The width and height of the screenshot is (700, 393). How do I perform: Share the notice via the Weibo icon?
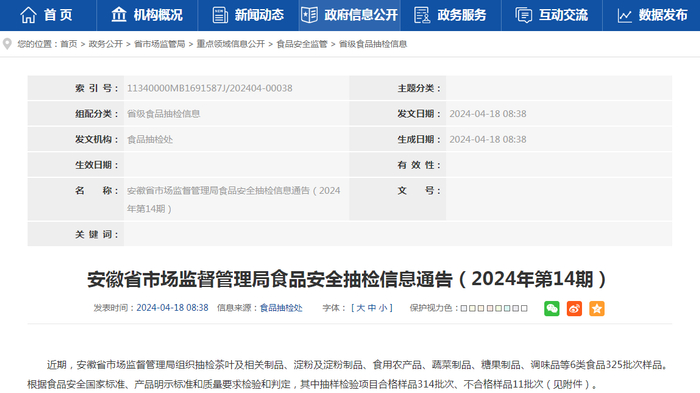point(574,309)
